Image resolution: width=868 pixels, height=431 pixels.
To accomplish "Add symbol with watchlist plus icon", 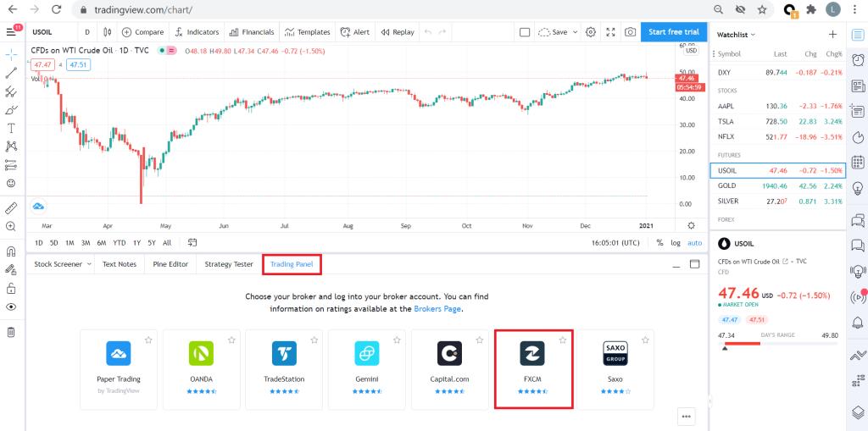I will coord(832,35).
